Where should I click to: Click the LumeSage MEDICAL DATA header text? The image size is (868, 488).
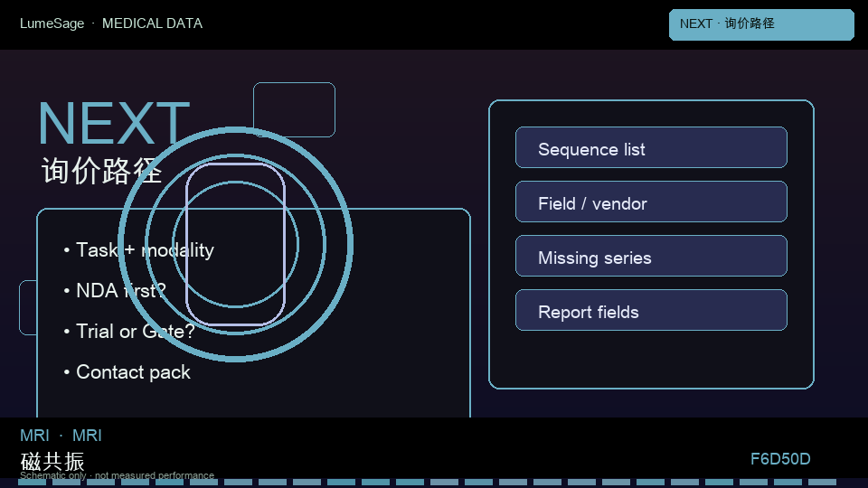point(111,23)
